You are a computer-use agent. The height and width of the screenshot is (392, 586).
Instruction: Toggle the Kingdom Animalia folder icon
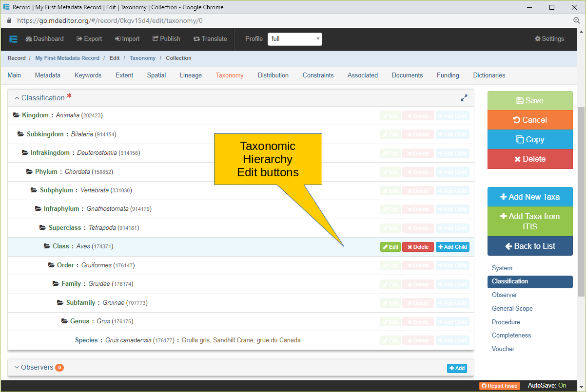pyautogui.click(x=16, y=115)
